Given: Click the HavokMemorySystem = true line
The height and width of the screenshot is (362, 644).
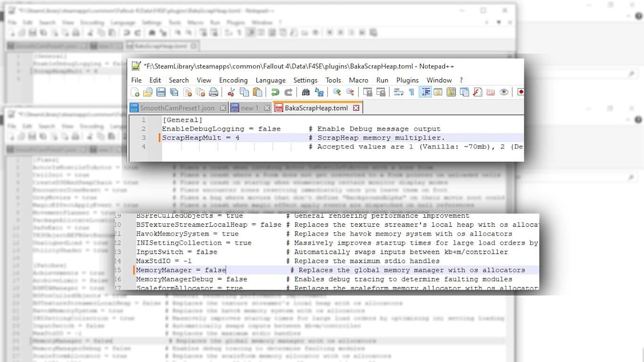Looking at the screenshot, I should point(187,234).
